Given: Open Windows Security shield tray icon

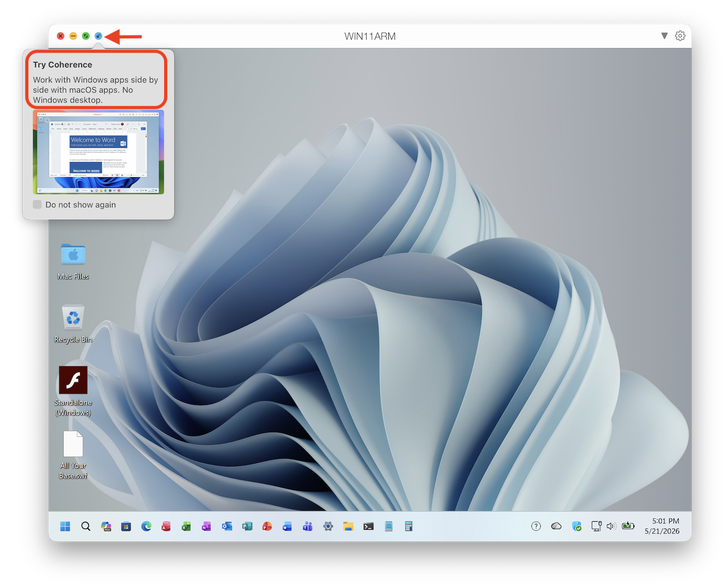Looking at the screenshot, I should 577,526.
